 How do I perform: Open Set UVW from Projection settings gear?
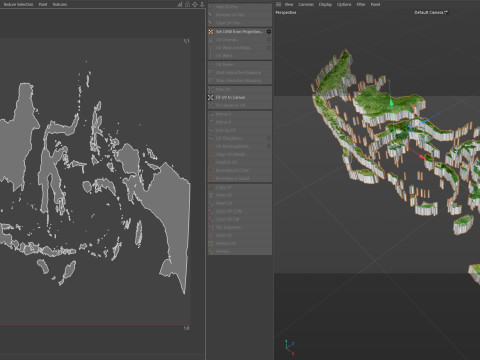tap(269, 32)
